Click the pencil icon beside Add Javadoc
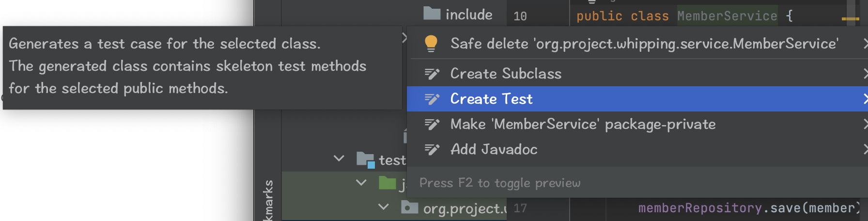This screenshot has height=221, width=868. click(432, 149)
